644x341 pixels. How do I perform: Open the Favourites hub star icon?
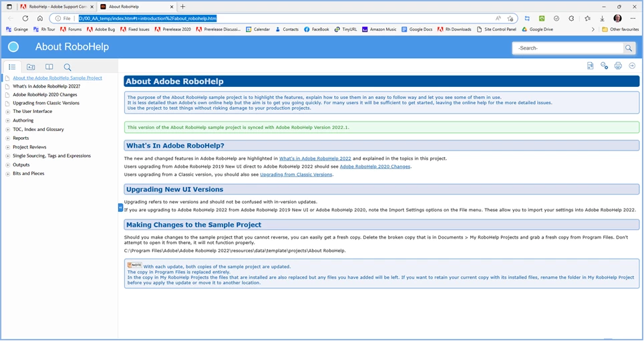tap(587, 19)
